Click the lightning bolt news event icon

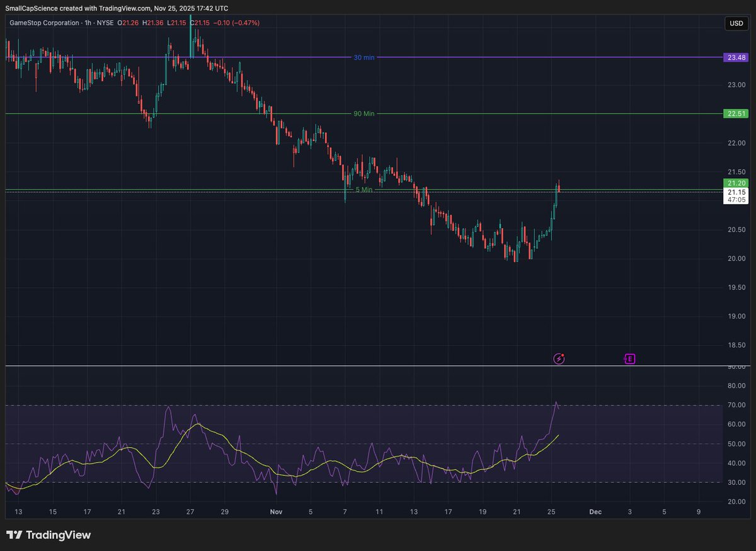[x=559, y=359]
